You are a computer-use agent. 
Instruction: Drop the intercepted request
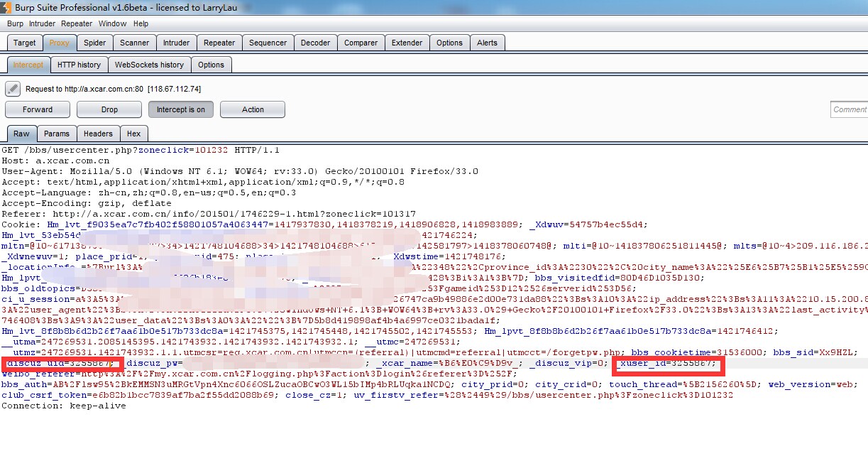pos(109,109)
